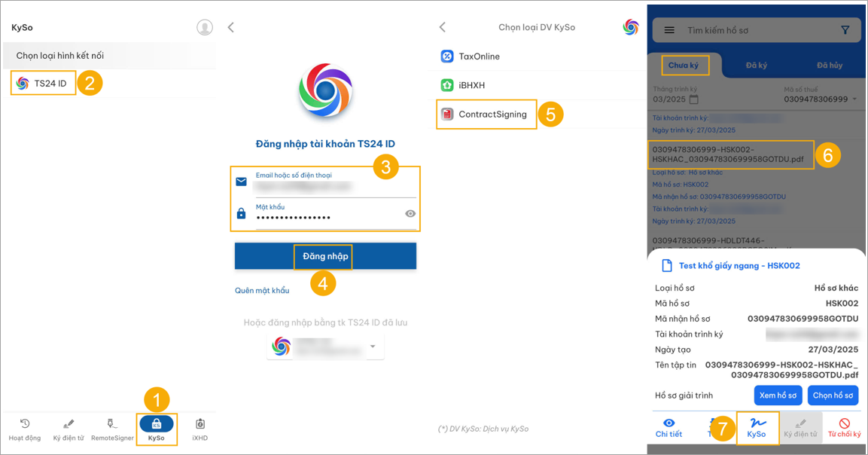Click the green iBHXH icon

[x=446, y=85]
